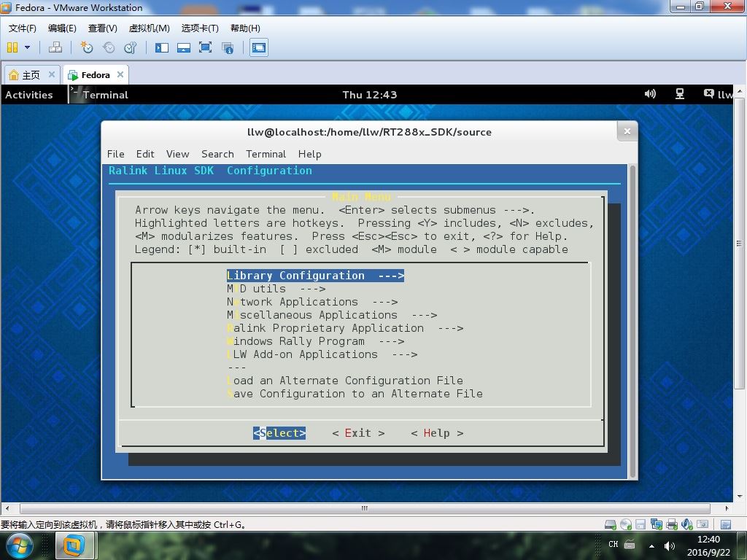Click the message log icon in status bar
The image size is (747, 560).
pos(726,525)
